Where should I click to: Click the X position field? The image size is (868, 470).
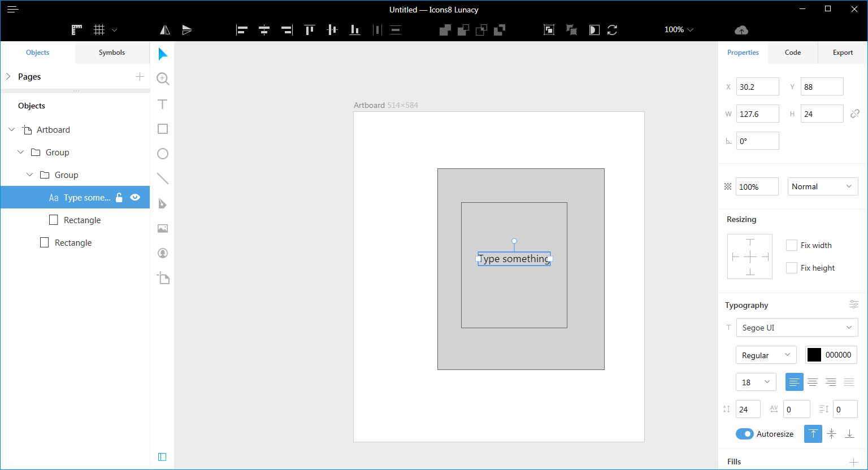pos(757,86)
